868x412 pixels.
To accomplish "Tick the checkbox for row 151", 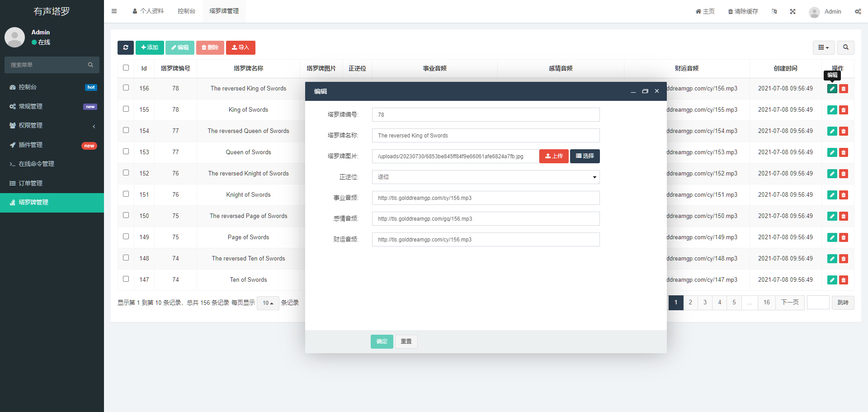I will (126, 194).
